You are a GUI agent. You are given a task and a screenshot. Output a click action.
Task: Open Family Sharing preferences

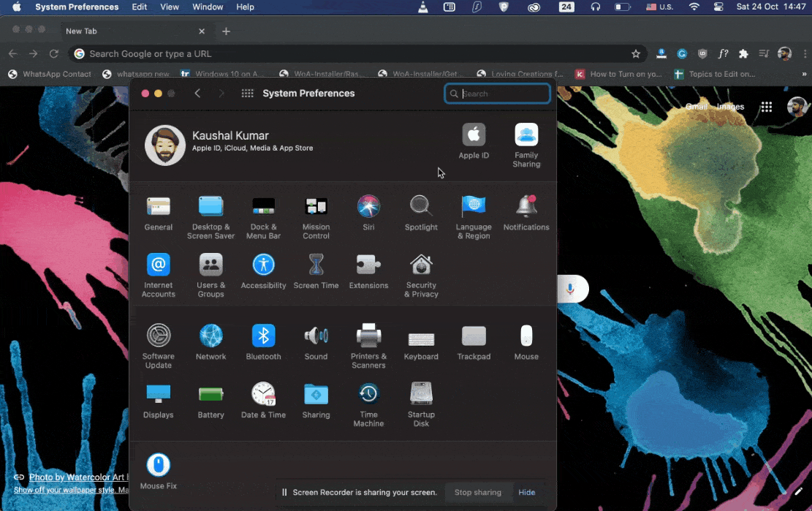tap(526, 137)
